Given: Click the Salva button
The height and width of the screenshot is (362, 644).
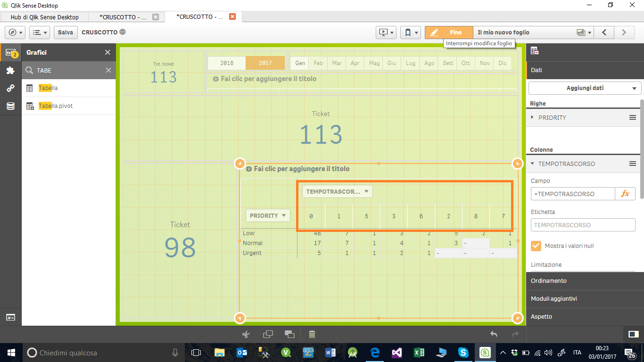Looking at the screenshot, I should tap(66, 33).
